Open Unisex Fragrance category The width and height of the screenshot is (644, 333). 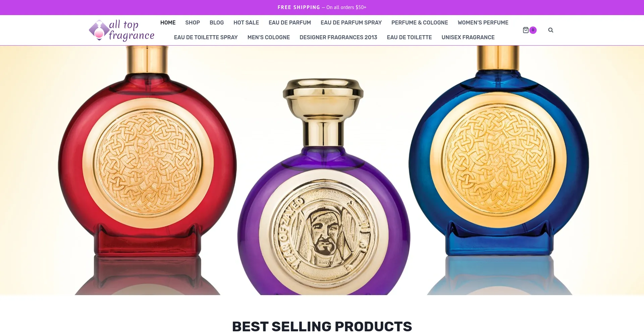[x=468, y=38]
